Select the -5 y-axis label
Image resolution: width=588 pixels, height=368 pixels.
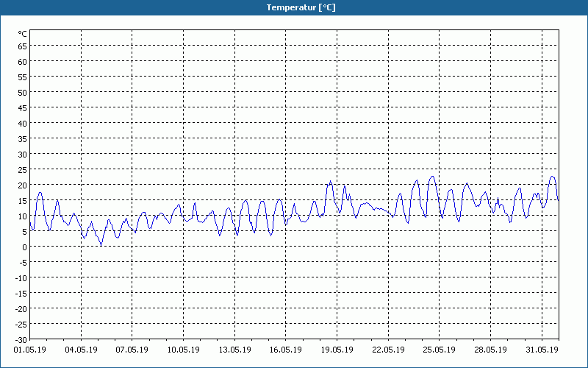[23, 263]
